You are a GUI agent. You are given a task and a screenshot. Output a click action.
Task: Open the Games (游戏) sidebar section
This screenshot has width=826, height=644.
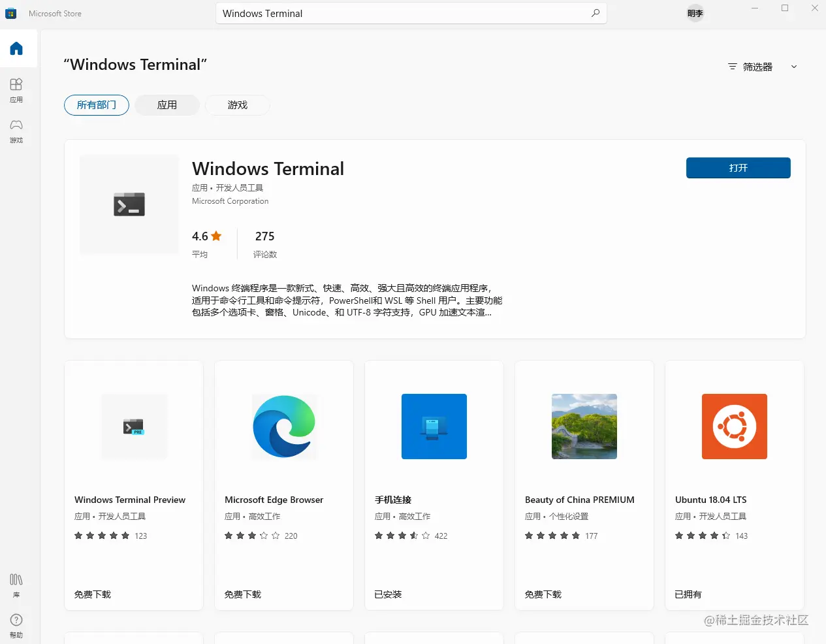(16, 131)
